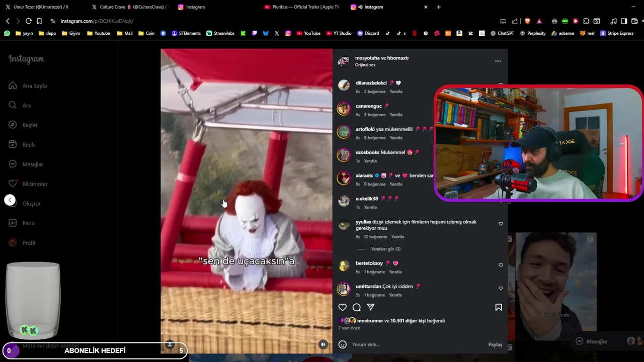Open ChatGPT bookmark

coord(502,33)
